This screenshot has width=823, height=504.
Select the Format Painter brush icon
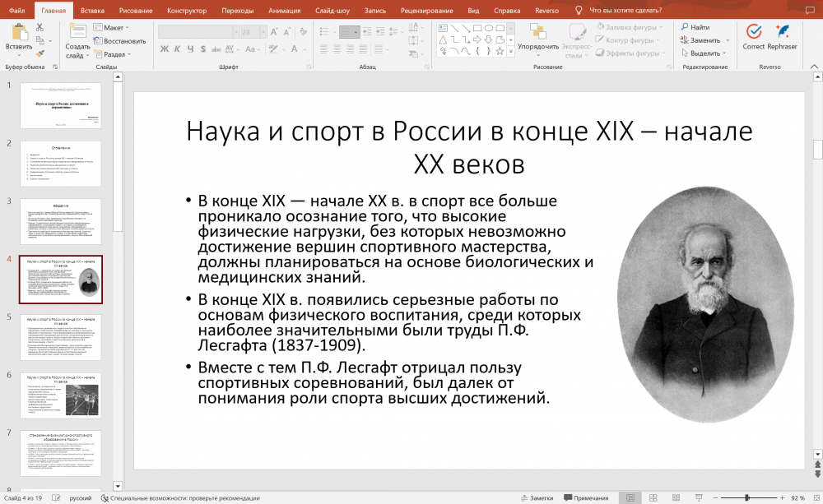pyautogui.click(x=40, y=53)
